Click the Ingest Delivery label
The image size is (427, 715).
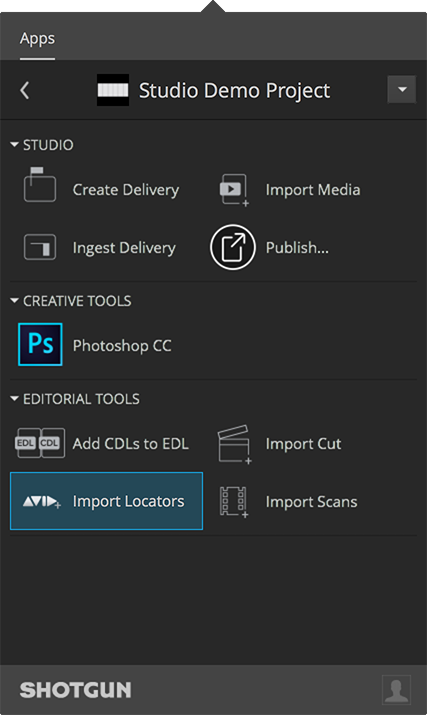(124, 248)
